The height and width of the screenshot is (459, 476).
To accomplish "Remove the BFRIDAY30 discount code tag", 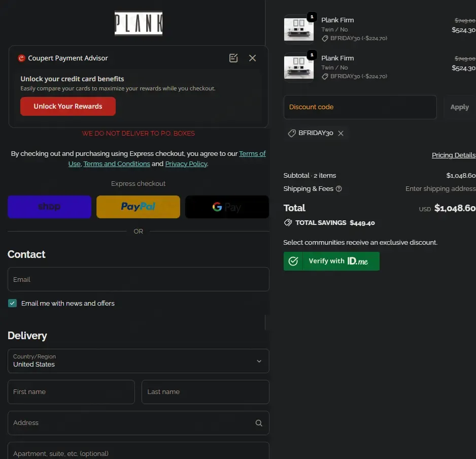I will coord(341,133).
